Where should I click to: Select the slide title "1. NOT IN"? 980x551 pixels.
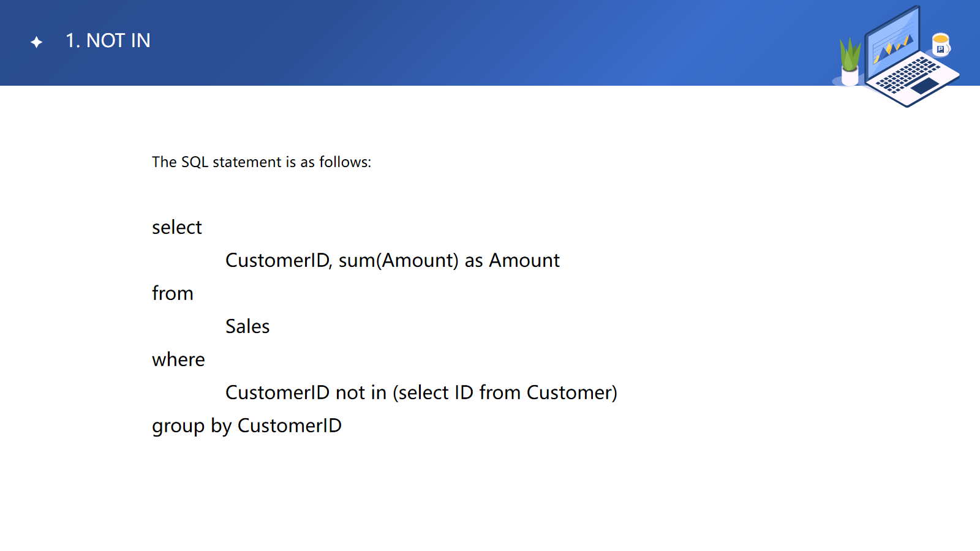point(108,40)
